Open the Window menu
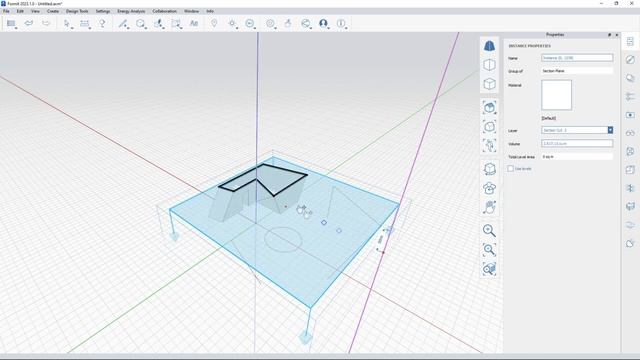640x360 pixels. (191, 11)
